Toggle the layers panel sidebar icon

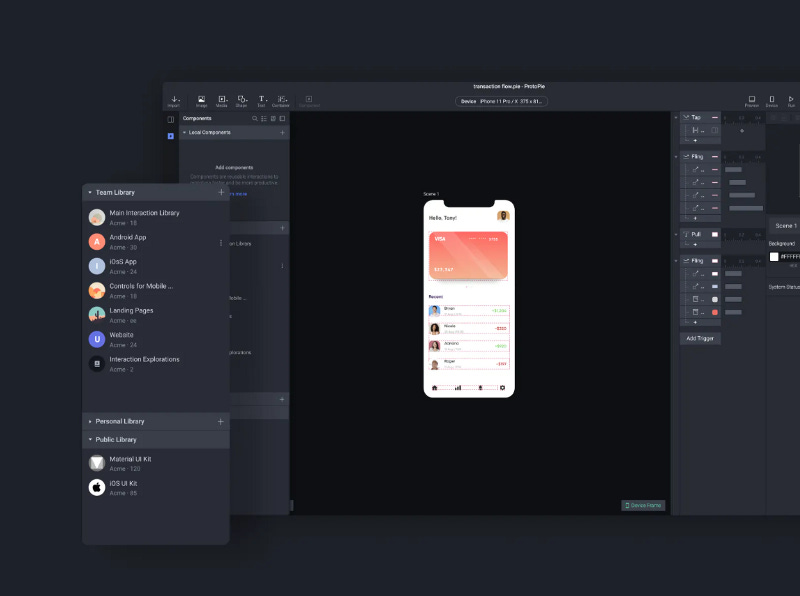click(170, 119)
